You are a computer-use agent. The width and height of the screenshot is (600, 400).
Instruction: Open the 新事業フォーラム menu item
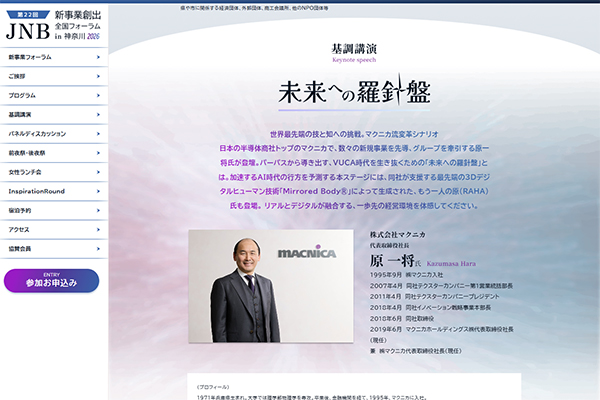pos(54,57)
